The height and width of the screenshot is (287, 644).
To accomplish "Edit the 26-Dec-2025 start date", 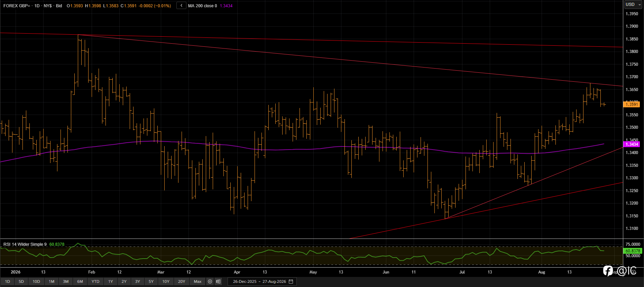I will coord(245,281).
